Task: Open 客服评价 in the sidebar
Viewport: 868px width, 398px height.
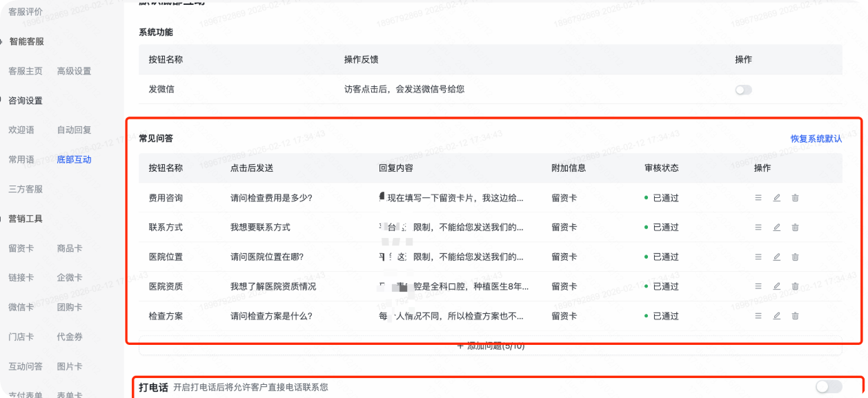Action: 26,12
